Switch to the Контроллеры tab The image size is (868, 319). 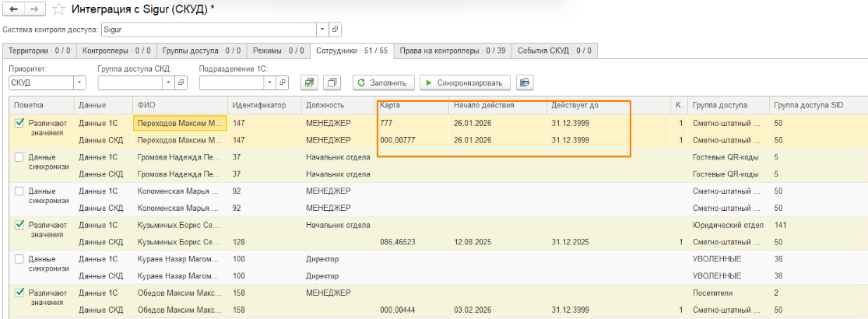pos(117,51)
